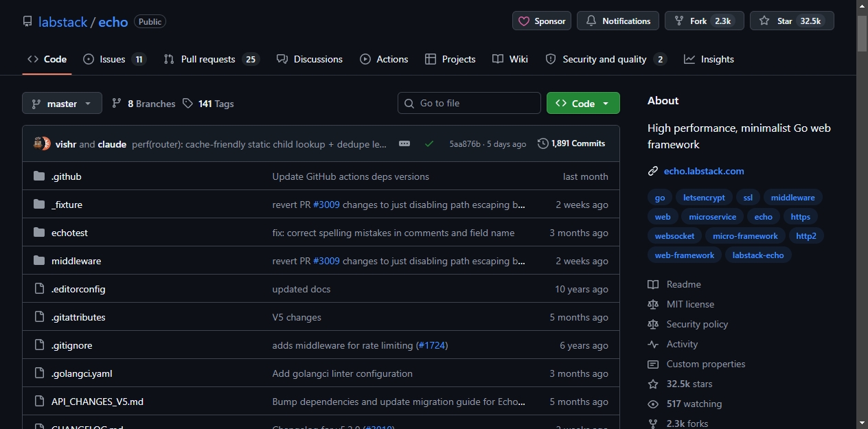The width and height of the screenshot is (868, 429).
Task: Select the letsencrypt topic tag
Action: (x=705, y=198)
